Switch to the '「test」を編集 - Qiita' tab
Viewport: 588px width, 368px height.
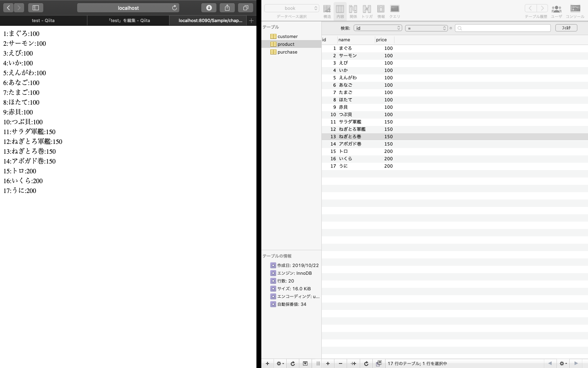point(128,20)
